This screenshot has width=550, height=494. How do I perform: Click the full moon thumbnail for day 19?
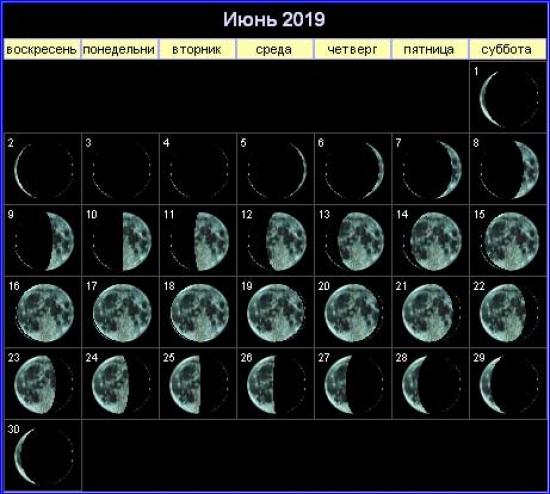coord(276,313)
